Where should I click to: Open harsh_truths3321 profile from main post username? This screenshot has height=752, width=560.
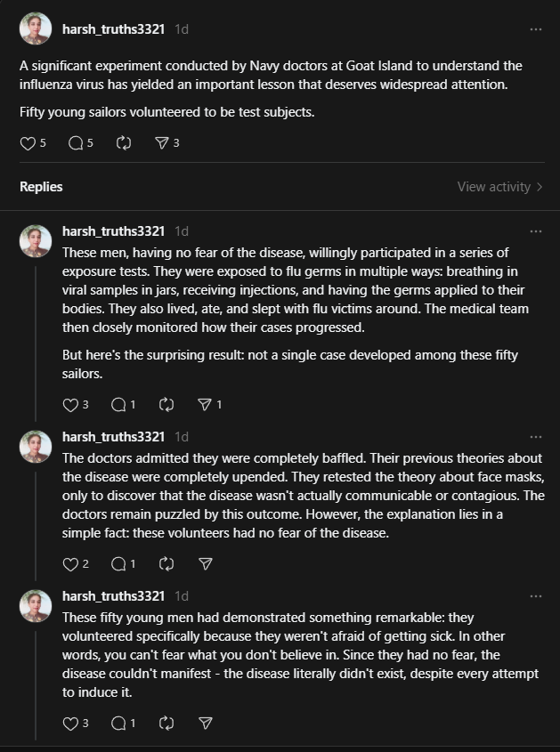[113, 29]
